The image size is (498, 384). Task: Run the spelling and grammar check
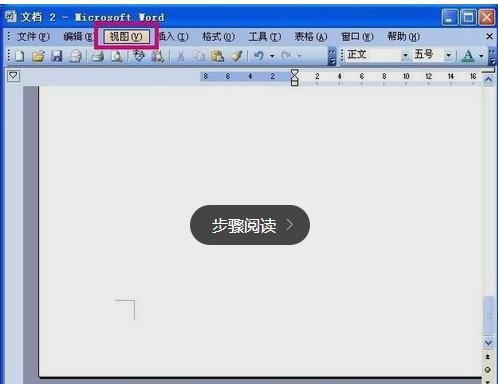pyautogui.click(x=139, y=56)
